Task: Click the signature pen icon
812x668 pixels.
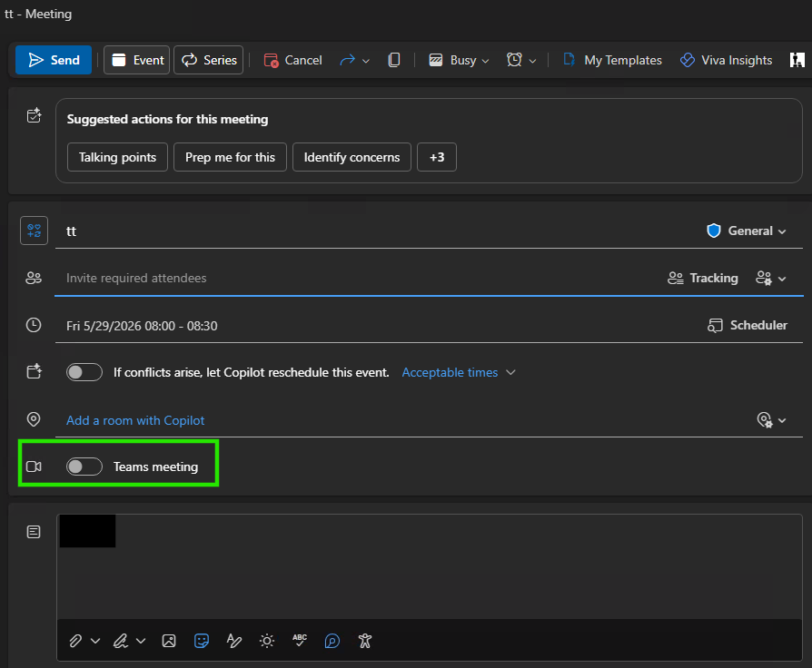Action: (x=121, y=641)
